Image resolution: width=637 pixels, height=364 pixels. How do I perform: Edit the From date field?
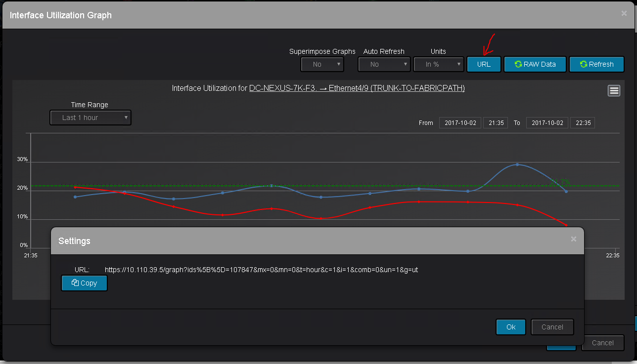click(460, 122)
